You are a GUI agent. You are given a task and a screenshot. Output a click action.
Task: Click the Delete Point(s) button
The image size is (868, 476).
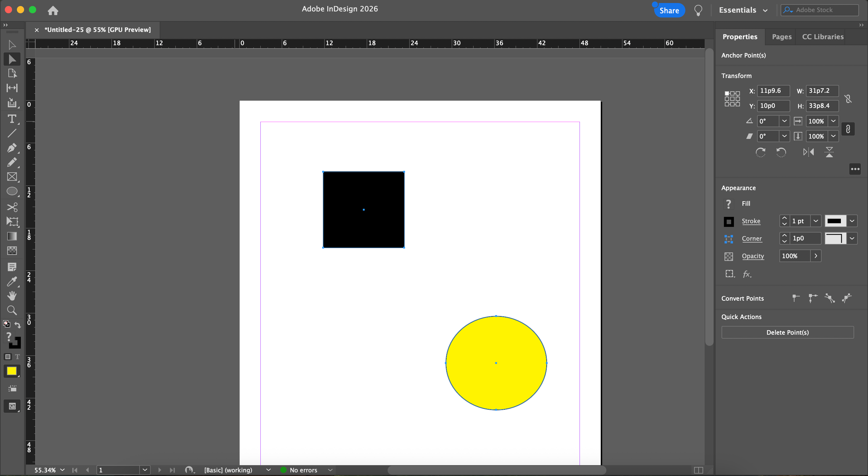(788, 333)
